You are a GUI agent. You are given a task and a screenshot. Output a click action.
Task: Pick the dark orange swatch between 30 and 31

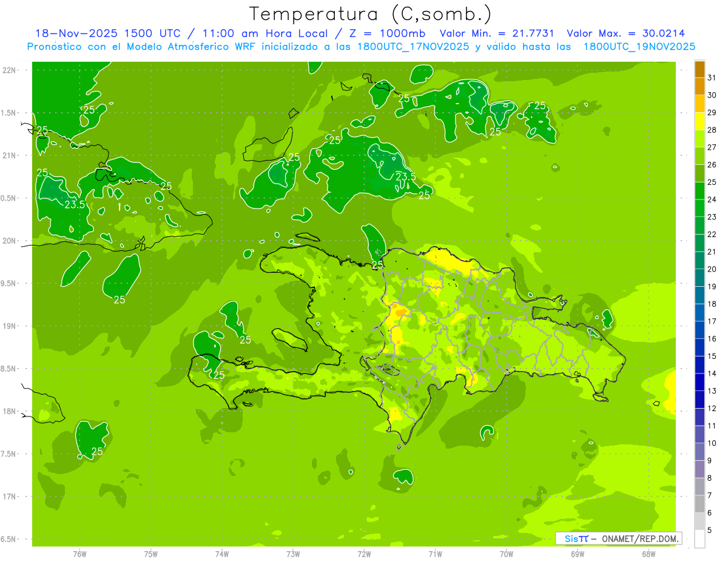(699, 87)
